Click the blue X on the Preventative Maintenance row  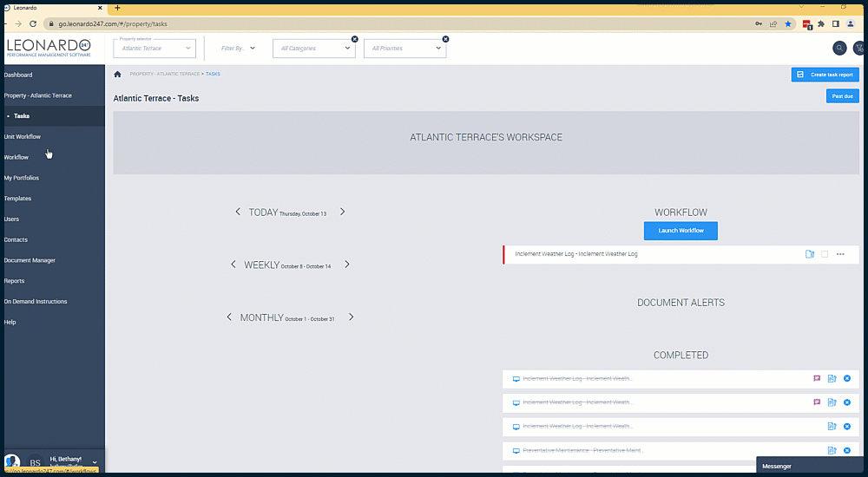click(x=847, y=450)
